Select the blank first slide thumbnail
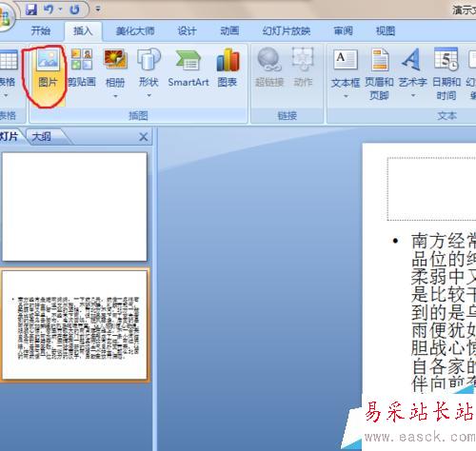 coord(74,206)
